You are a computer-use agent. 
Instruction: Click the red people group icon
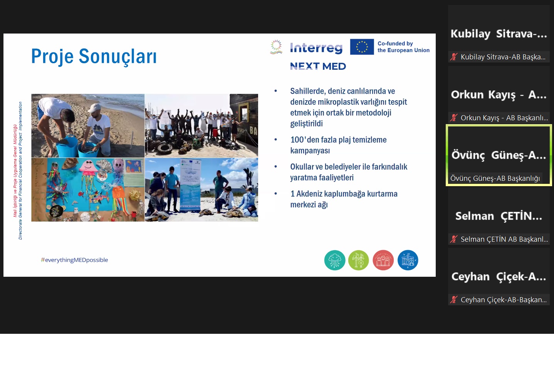383,260
